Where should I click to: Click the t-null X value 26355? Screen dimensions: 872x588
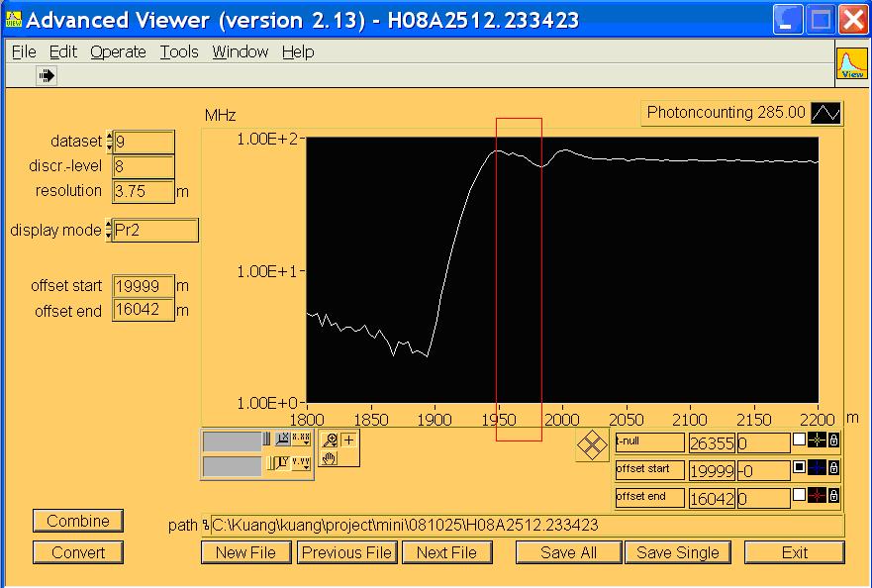click(x=713, y=443)
